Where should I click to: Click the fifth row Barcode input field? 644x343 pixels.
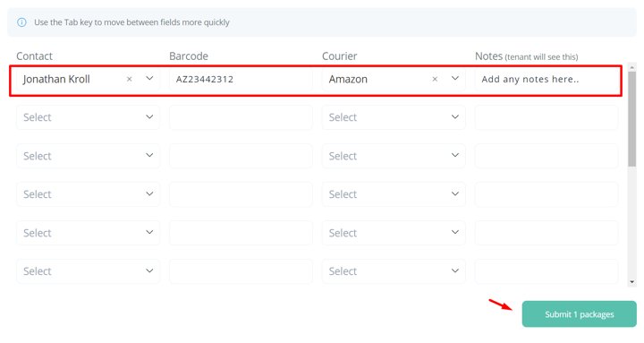(x=241, y=233)
